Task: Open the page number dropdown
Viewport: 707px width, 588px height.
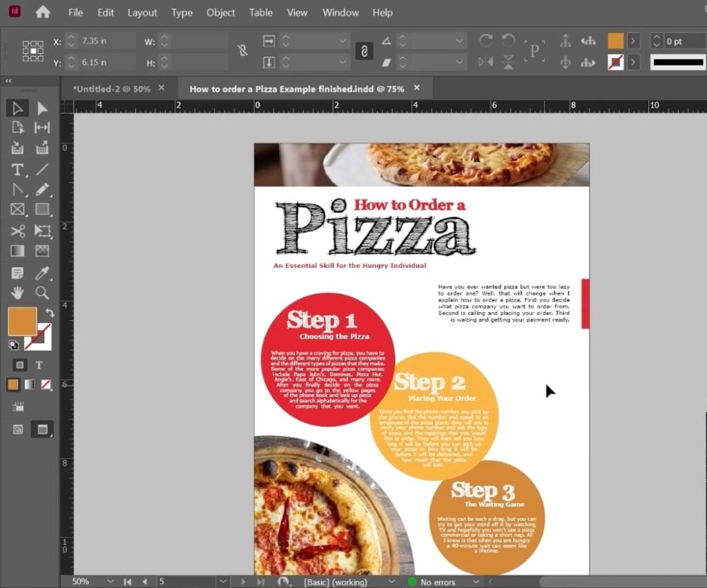Action: click(223, 582)
